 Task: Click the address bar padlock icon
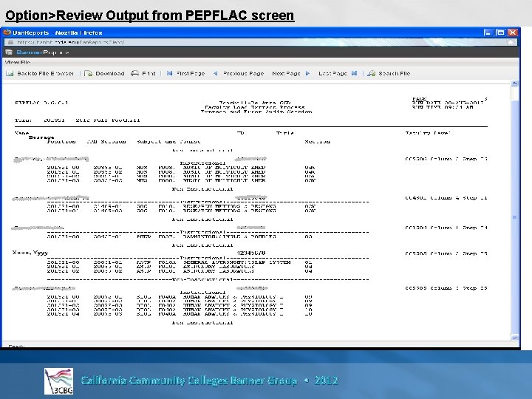pos(10,42)
